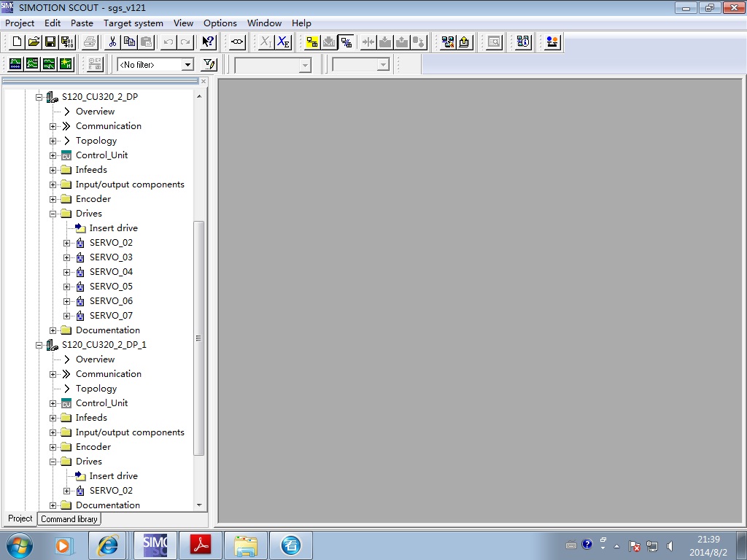
Task: Open the Project menu
Action: 20,23
